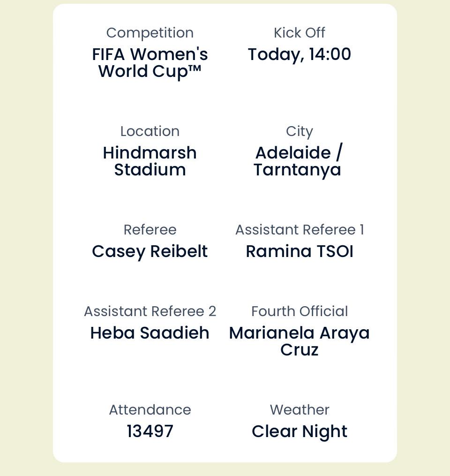This screenshot has height=476, width=450.
Task: Select Ramina TSOI name
Action: click(300, 251)
